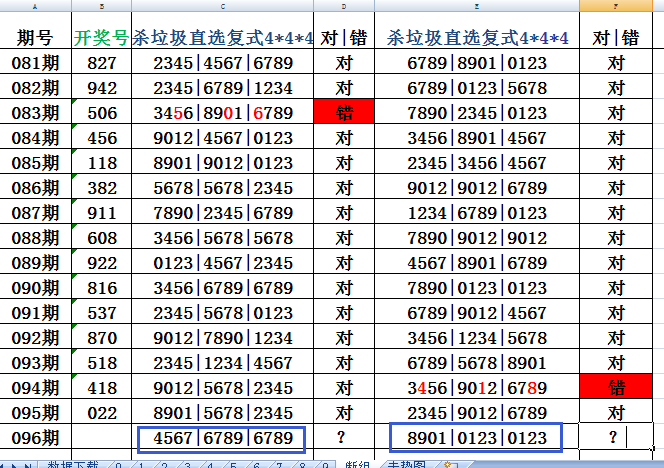This screenshot has width=664, height=468.
Task: Select draw number 118
Action: 102,163
